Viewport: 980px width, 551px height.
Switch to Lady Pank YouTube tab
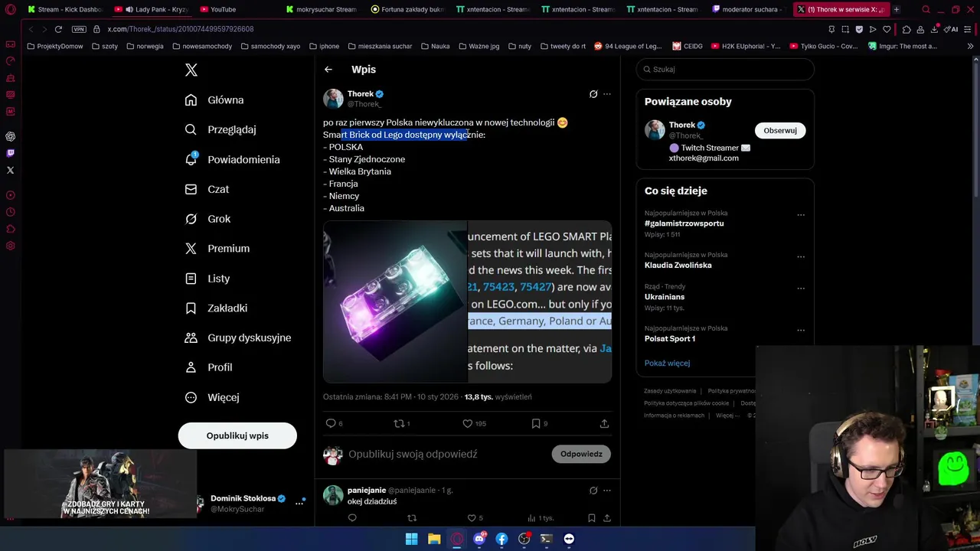tap(151, 9)
